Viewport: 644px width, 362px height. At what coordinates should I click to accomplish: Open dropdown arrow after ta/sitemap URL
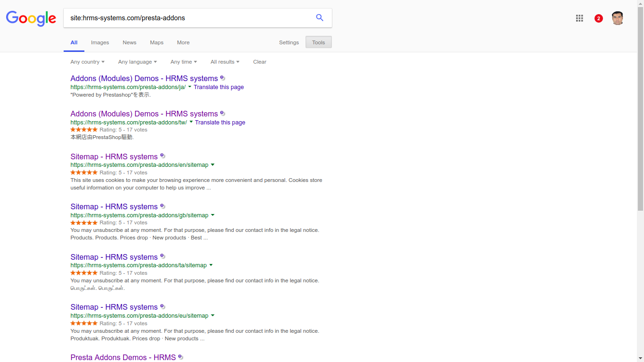pyautogui.click(x=211, y=265)
